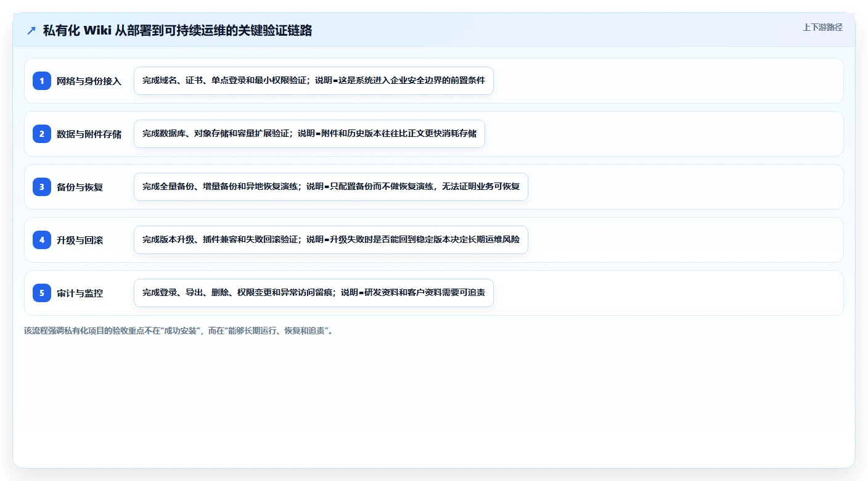
Task: Click the number 2 step badge
Action: tap(42, 134)
